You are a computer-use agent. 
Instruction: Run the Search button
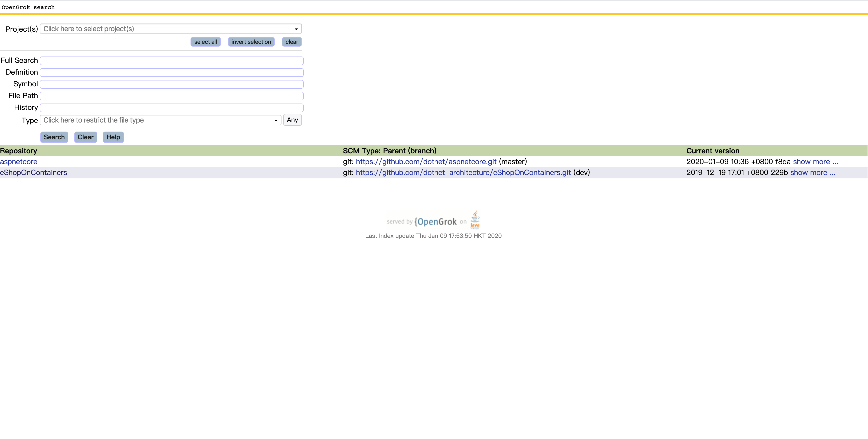click(x=54, y=137)
